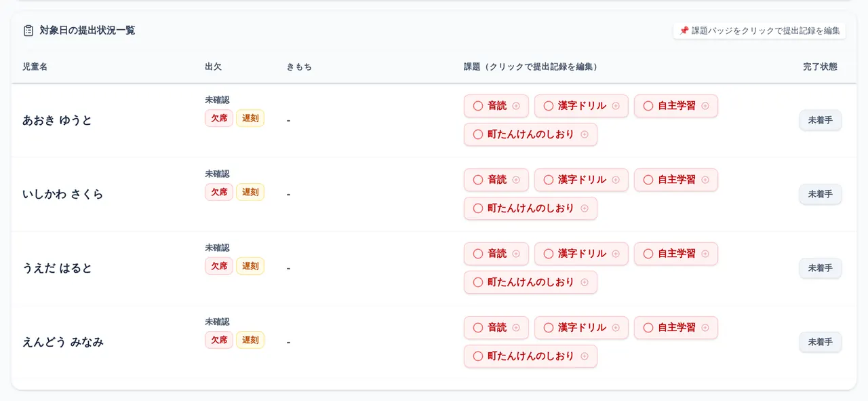The width and height of the screenshot is (868, 401).
Task: Mark うえだ はると as 欠席
Action: tap(219, 266)
